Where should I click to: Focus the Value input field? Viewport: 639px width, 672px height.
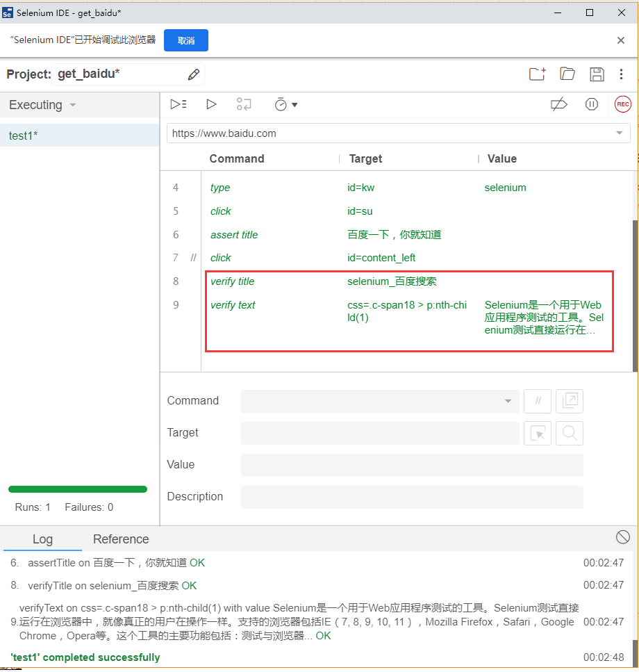412,466
